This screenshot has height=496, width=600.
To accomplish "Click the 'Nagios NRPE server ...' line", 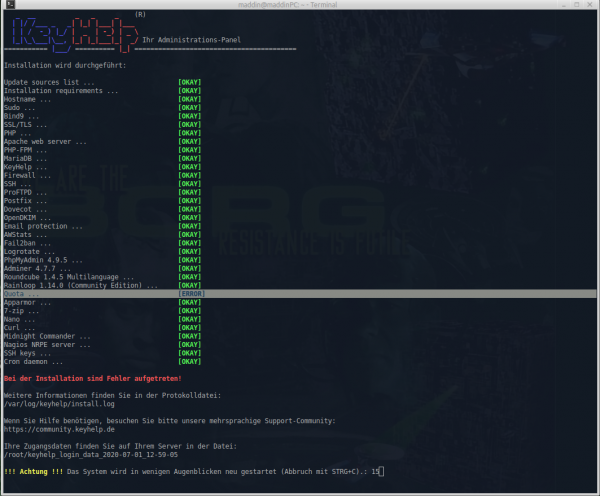I will tap(47, 344).
